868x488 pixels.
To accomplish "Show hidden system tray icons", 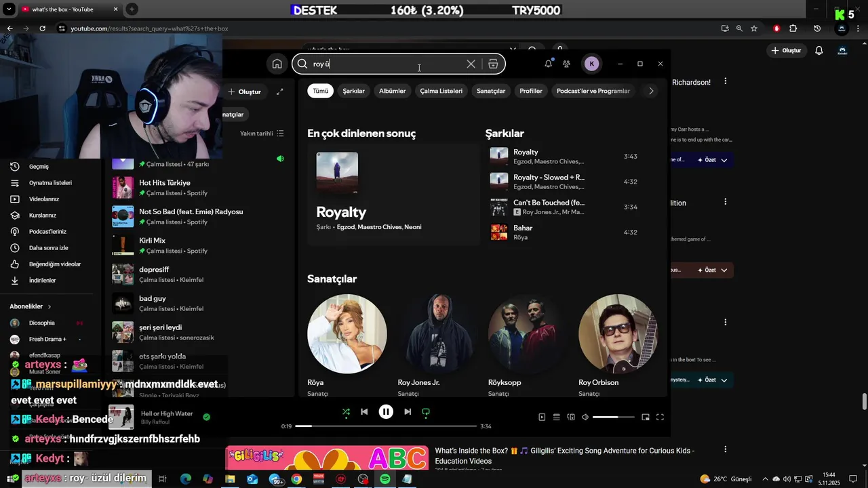I will coord(766,479).
